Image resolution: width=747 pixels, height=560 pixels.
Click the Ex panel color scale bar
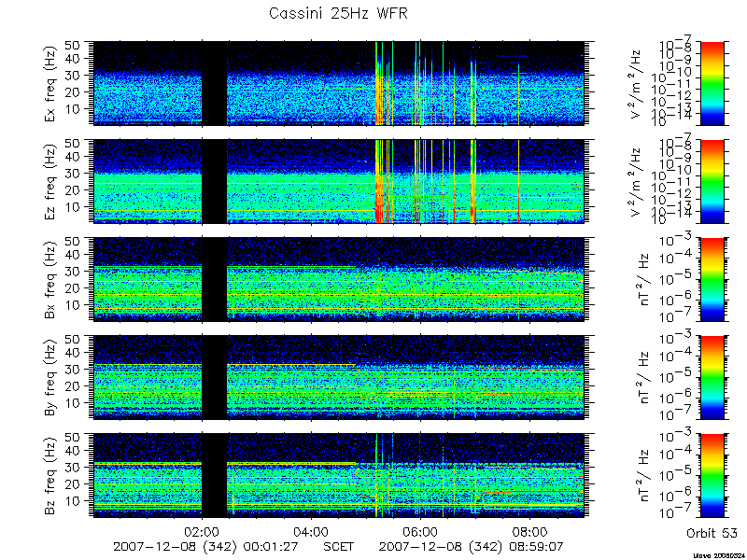pos(712,83)
